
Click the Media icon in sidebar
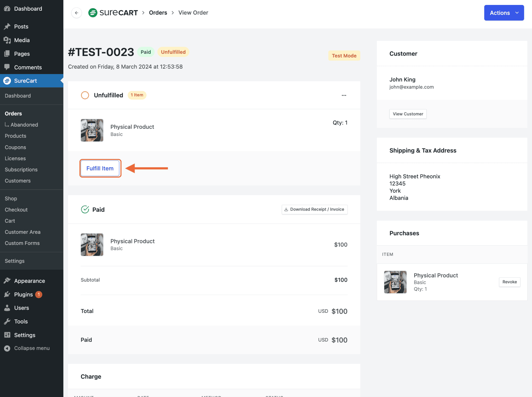tap(7, 40)
